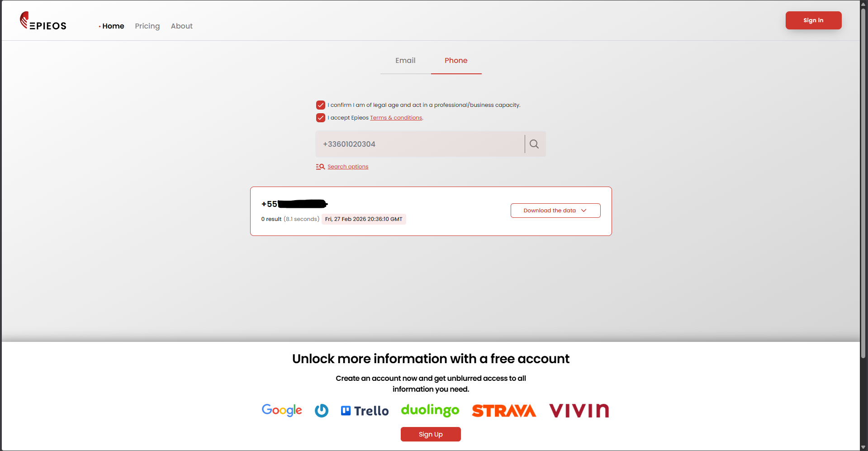Expand the Download the data dropdown
The width and height of the screenshot is (868, 451).
pyautogui.click(x=555, y=211)
